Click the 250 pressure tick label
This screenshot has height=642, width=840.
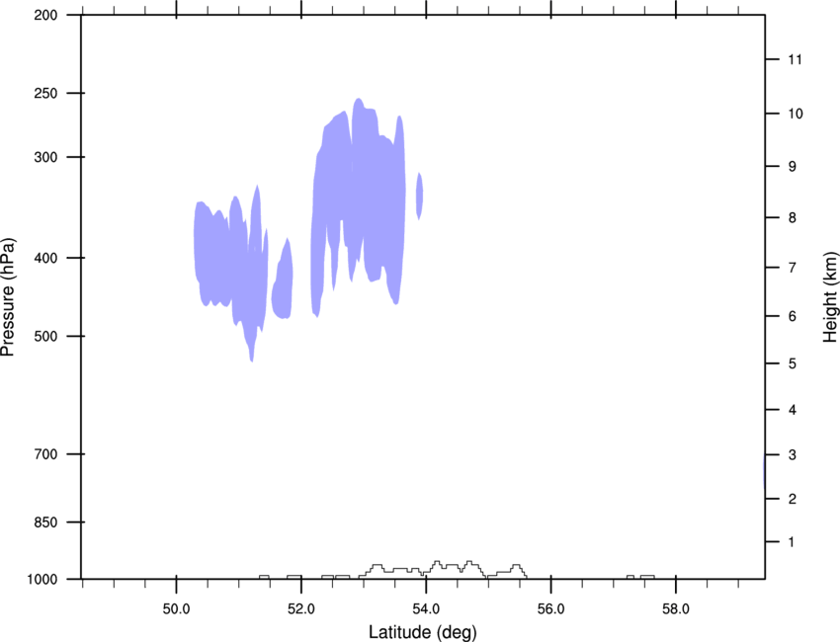(x=45, y=93)
